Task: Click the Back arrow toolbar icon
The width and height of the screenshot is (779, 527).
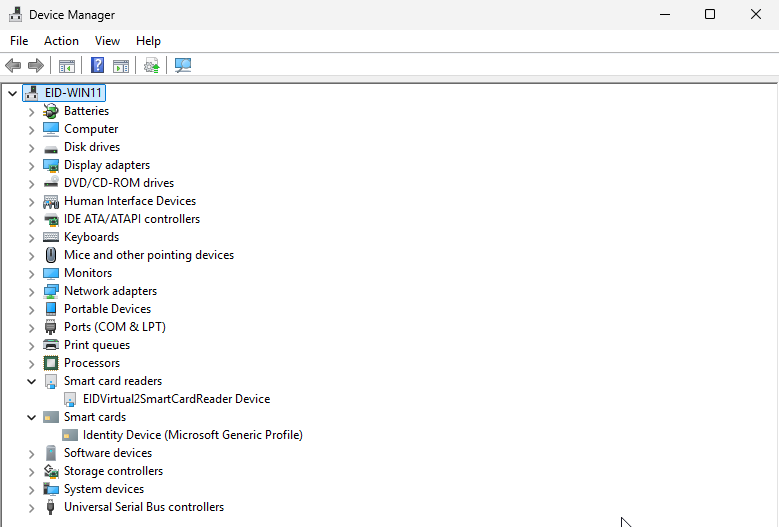Action: tap(13, 66)
